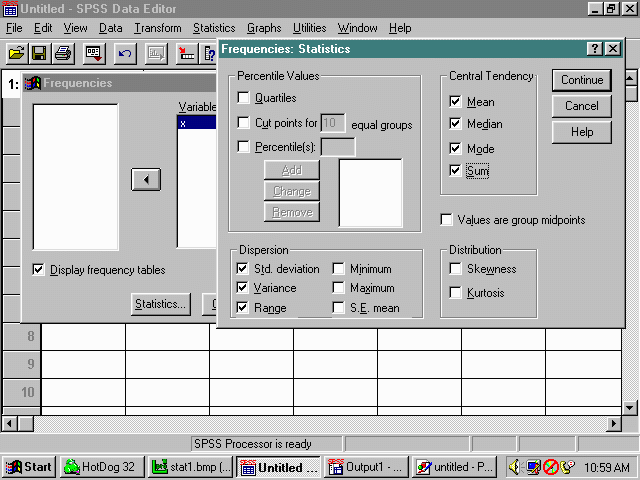Click the Continue button
The height and width of the screenshot is (480, 640).
click(582, 80)
